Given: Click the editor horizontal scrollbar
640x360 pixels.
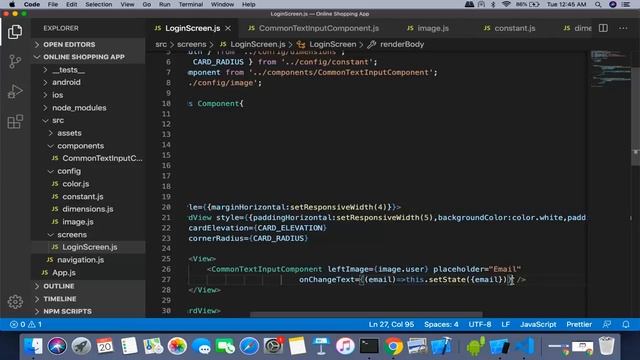Looking at the screenshot, I should click(366, 315).
